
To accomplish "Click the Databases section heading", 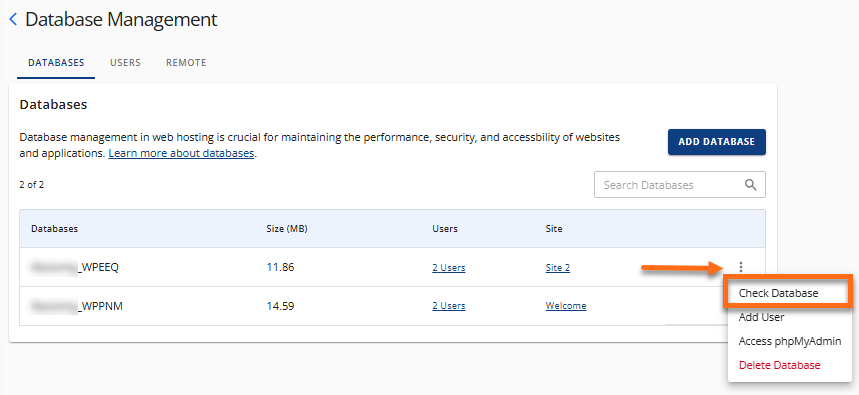I will (53, 105).
